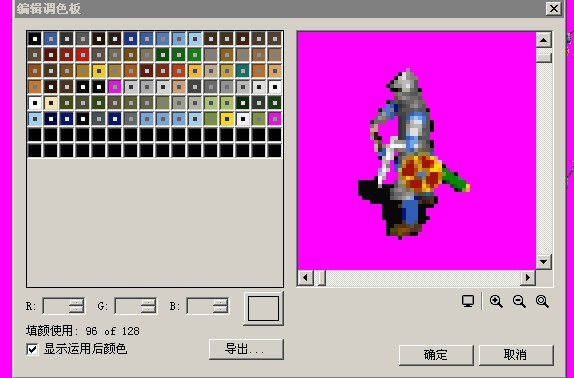Click the zoom out magnifier icon
This screenshot has height=378, width=574.
(519, 302)
